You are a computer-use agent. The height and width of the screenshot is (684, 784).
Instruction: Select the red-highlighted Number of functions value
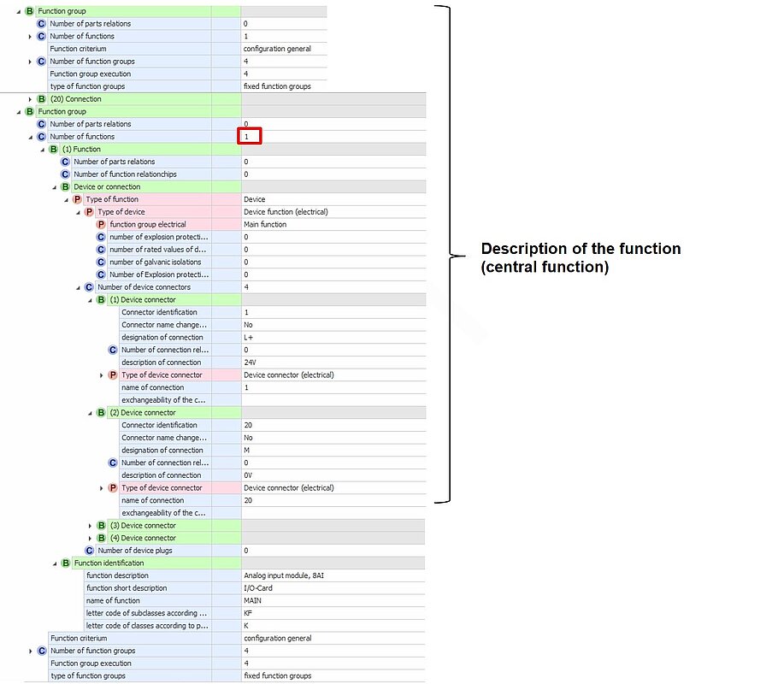click(249, 137)
